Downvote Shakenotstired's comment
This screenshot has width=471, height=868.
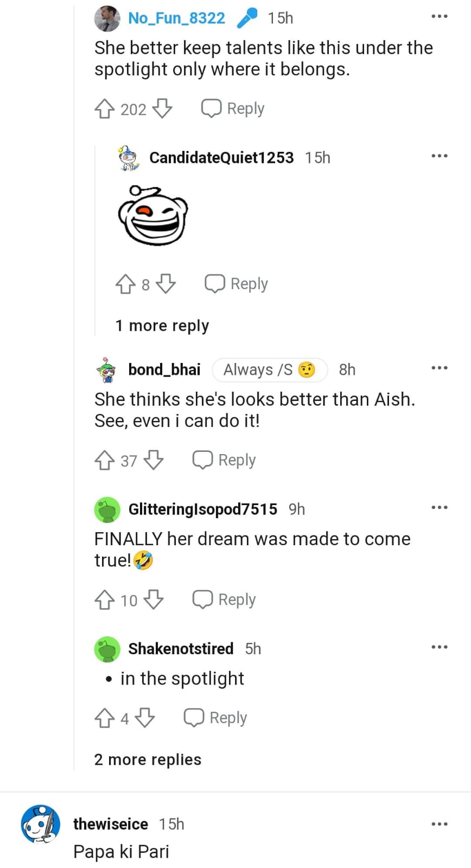(145, 718)
